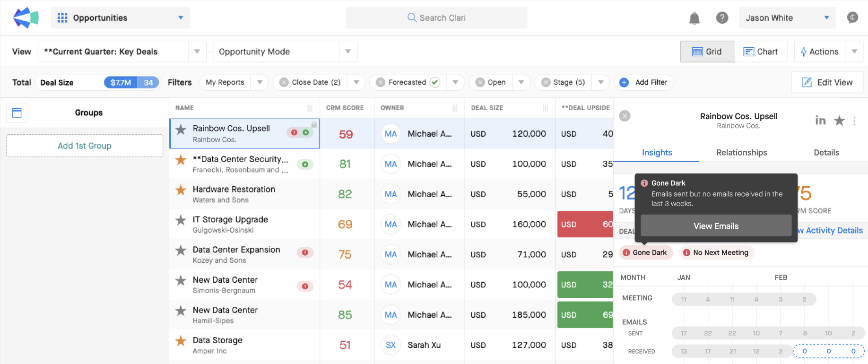868x364 pixels.
Task: Expand the Stage filter dropdown arrow
Action: 600,82
